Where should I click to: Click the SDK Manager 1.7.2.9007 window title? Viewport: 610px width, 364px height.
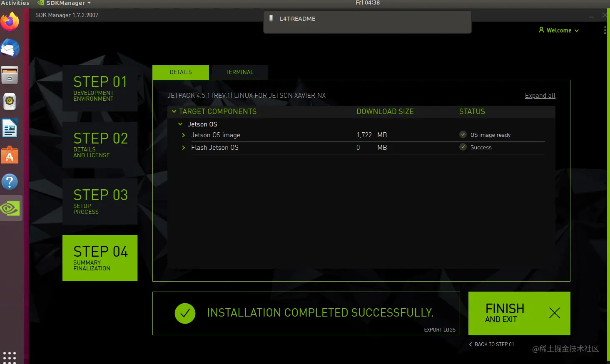[67, 15]
